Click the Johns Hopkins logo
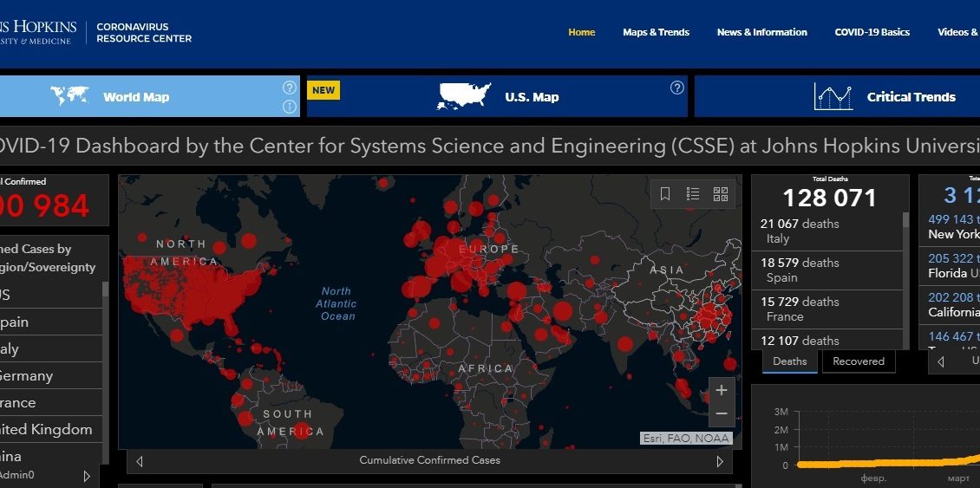Screen dimensions: 980x488 [38, 32]
